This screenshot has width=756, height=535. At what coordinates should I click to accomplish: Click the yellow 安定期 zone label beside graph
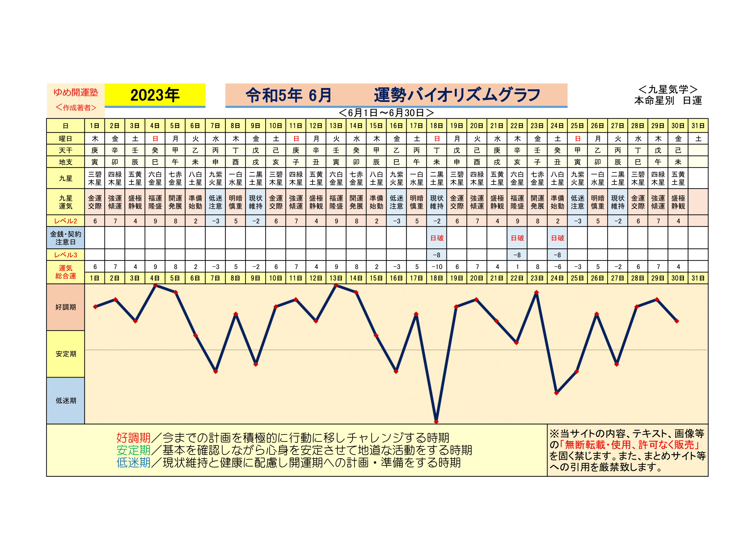66,354
